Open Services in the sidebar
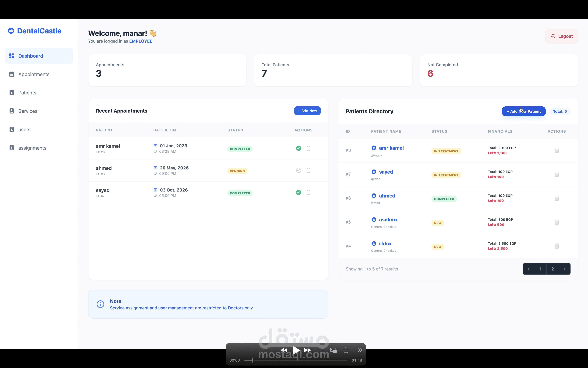 tap(39, 111)
